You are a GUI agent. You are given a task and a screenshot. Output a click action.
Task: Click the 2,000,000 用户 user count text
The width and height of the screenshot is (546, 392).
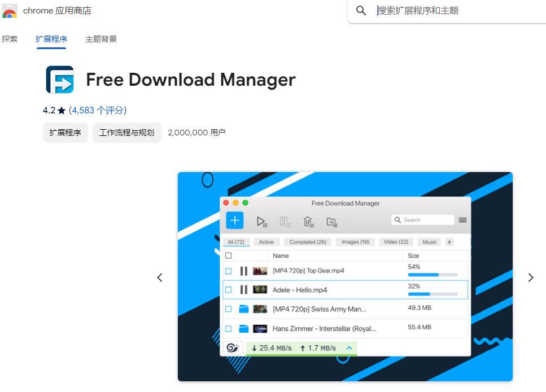pos(196,133)
